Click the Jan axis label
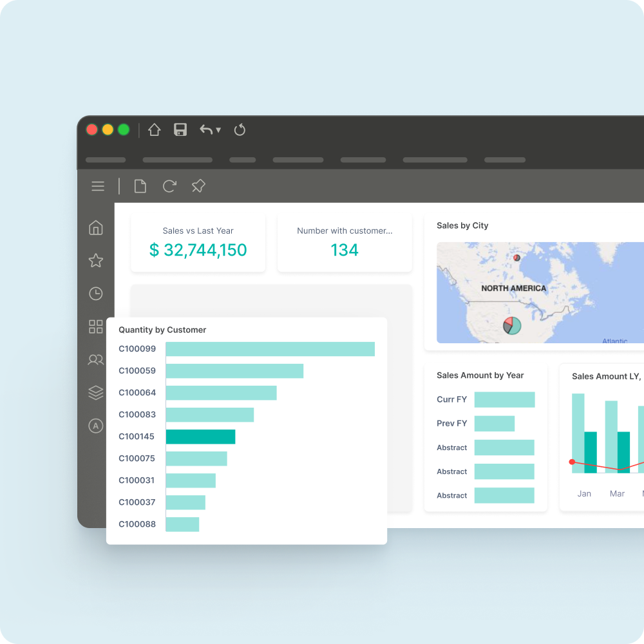The width and height of the screenshot is (644, 644). pyautogui.click(x=584, y=493)
